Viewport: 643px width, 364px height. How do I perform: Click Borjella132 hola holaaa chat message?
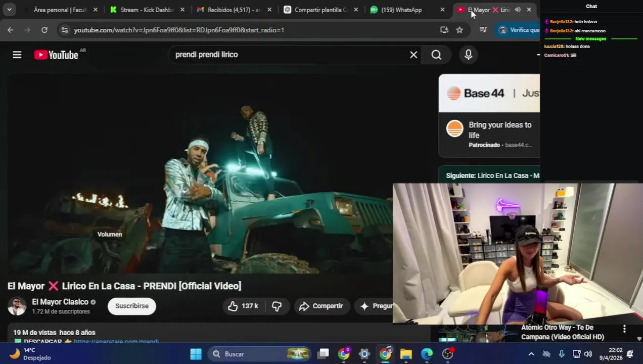[x=571, y=22]
